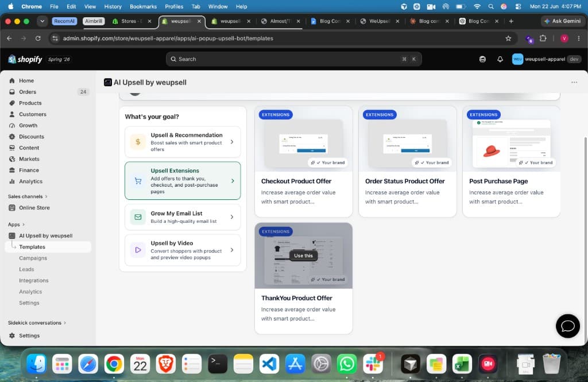Open Online Store sales channel
Viewport: 588px width, 382px height.
click(34, 208)
